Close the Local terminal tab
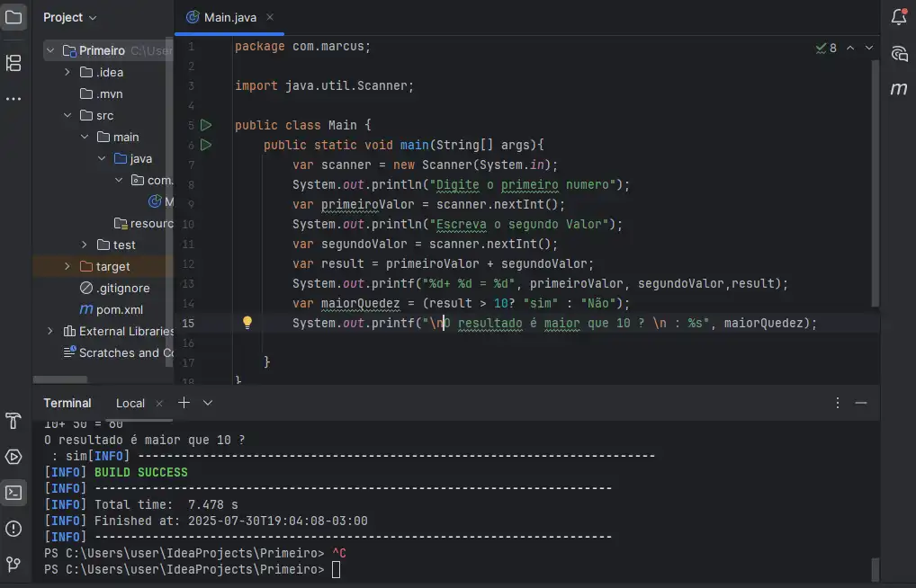Image resolution: width=916 pixels, height=588 pixels. point(159,404)
